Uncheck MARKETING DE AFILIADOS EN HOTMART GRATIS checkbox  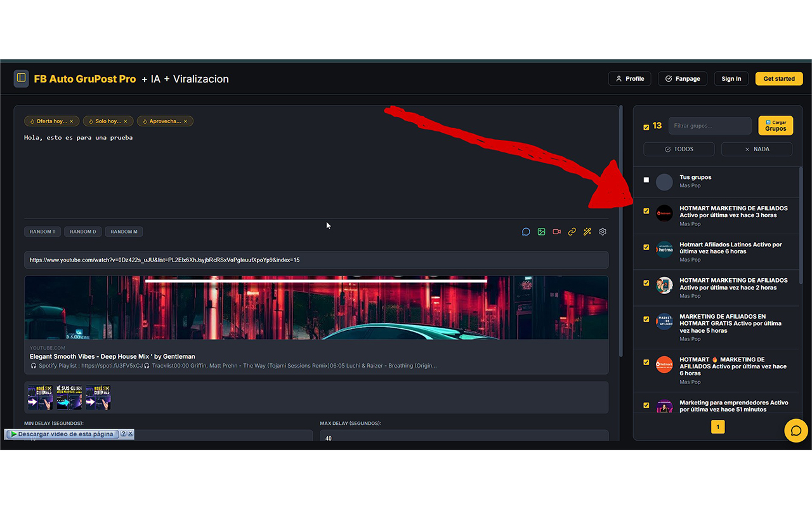[646, 319]
